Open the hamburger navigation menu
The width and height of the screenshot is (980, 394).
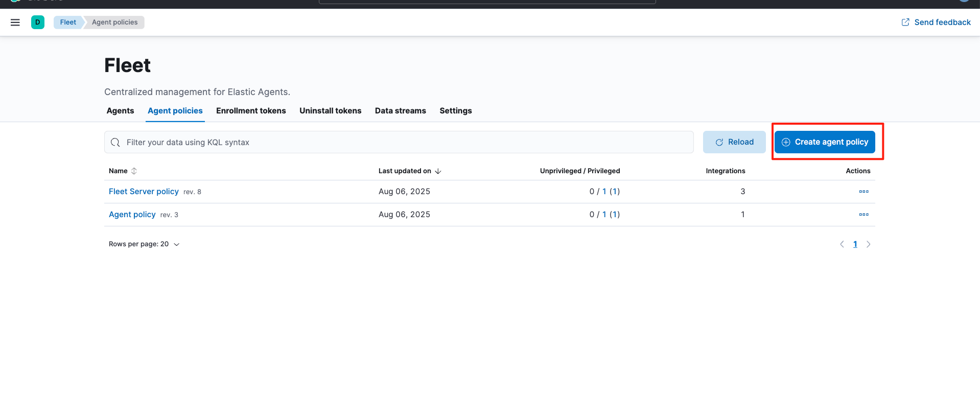pyautogui.click(x=15, y=22)
